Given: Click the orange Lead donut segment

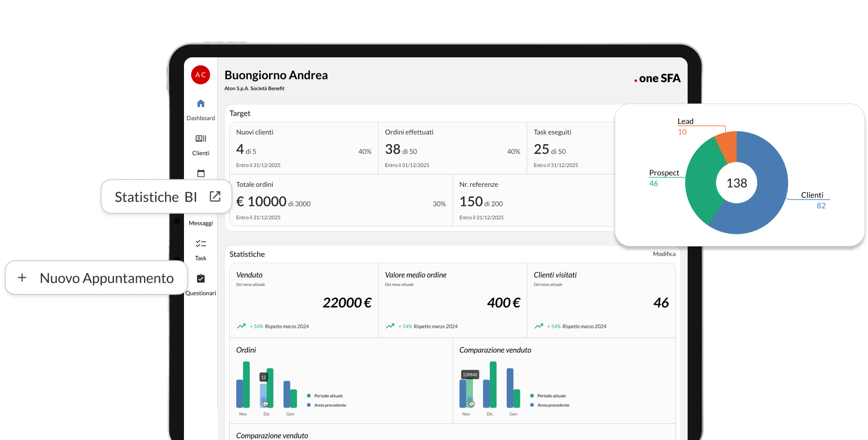Looking at the screenshot, I should point(727,146).
